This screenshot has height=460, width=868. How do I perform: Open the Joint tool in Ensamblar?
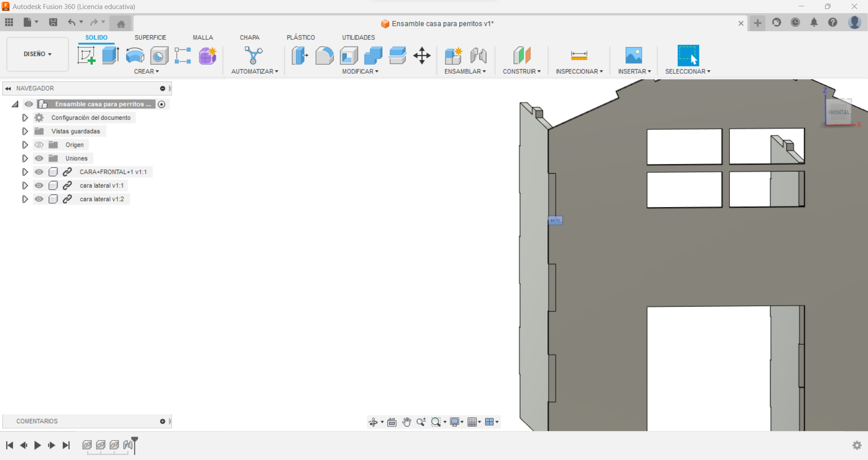pyautogui.click(x=478, y=56)
